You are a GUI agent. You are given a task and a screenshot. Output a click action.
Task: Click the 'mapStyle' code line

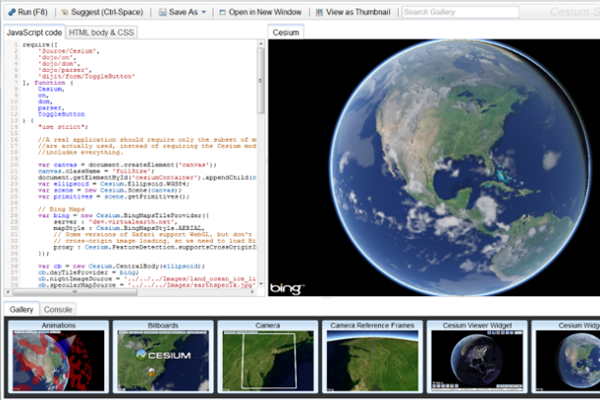point(129,228)
